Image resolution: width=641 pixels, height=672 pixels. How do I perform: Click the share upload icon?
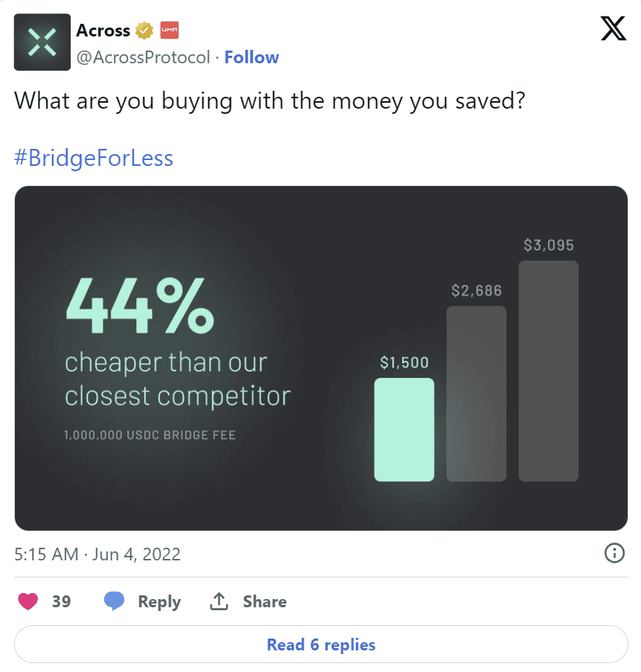coord(219,601)
